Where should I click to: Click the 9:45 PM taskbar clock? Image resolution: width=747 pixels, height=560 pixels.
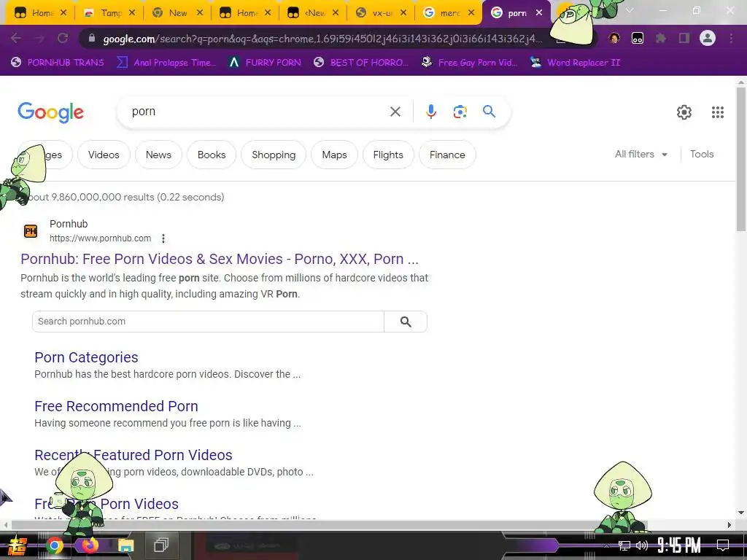click(x=679, y=545)
